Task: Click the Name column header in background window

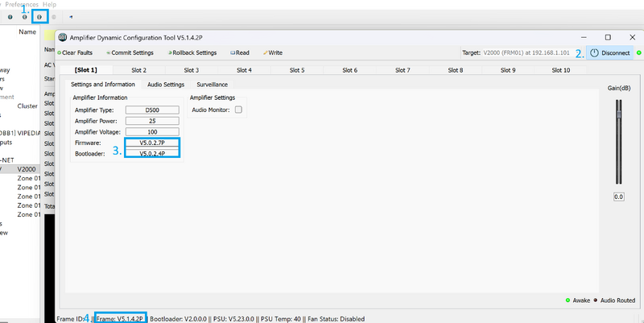Action: (27, 31)
